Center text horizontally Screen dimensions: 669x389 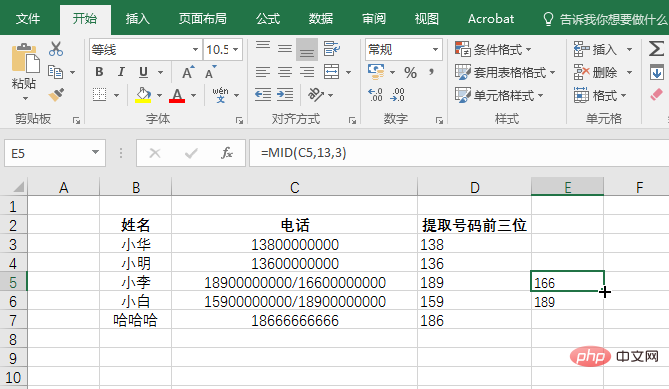285,72
